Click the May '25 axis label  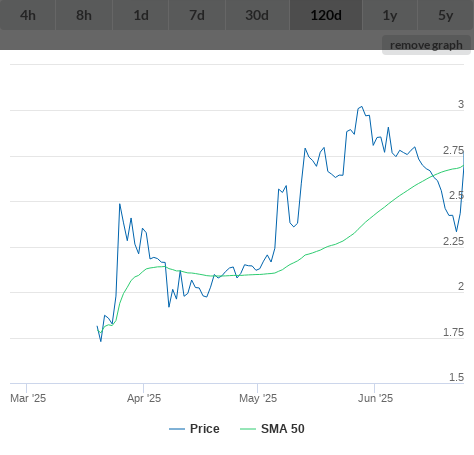(x=258, y=398)
